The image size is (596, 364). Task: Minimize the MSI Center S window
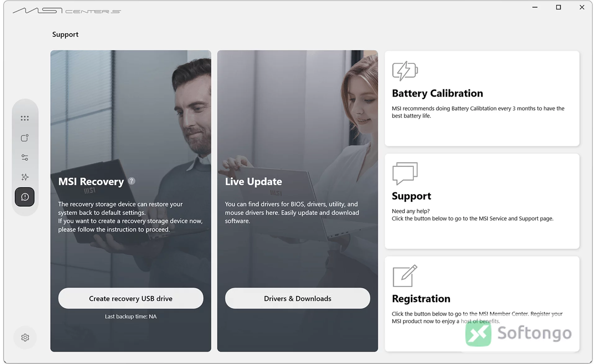tap(535, 7)
